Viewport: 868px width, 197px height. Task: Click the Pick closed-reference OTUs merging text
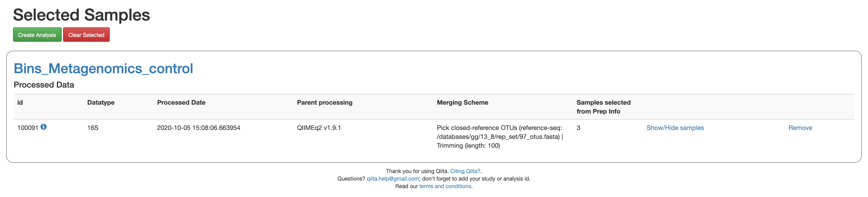[x=500, y=137]
